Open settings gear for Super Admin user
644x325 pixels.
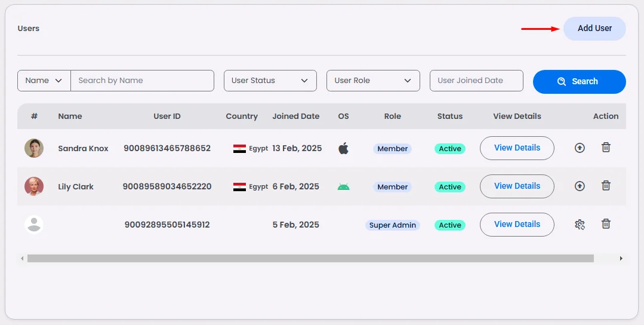(580, 225)
